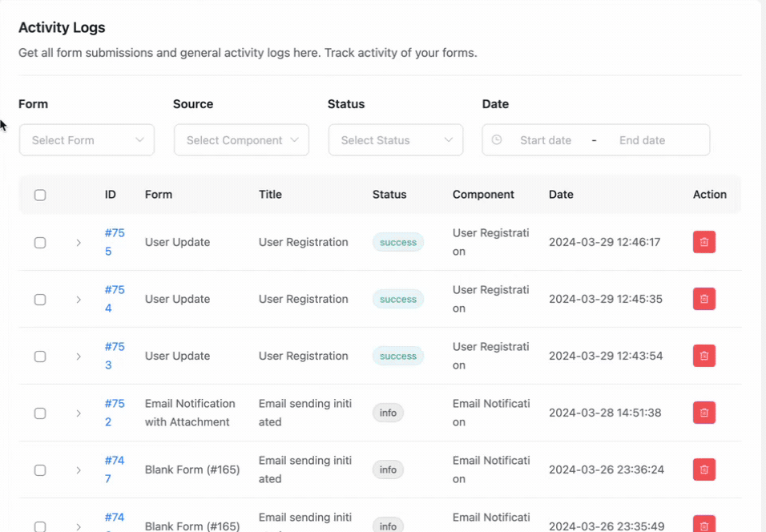
Task: Open the Select Form dropdown
Action: [87, 140]
